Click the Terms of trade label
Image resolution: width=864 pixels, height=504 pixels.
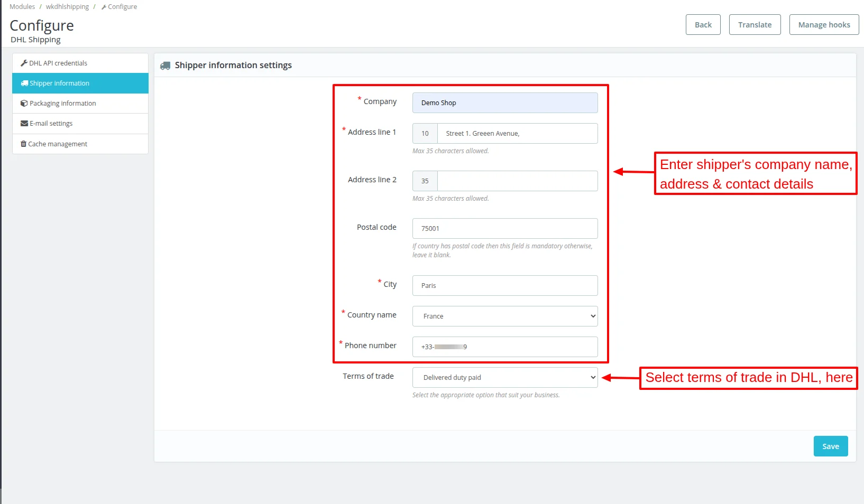click(368, 376)
